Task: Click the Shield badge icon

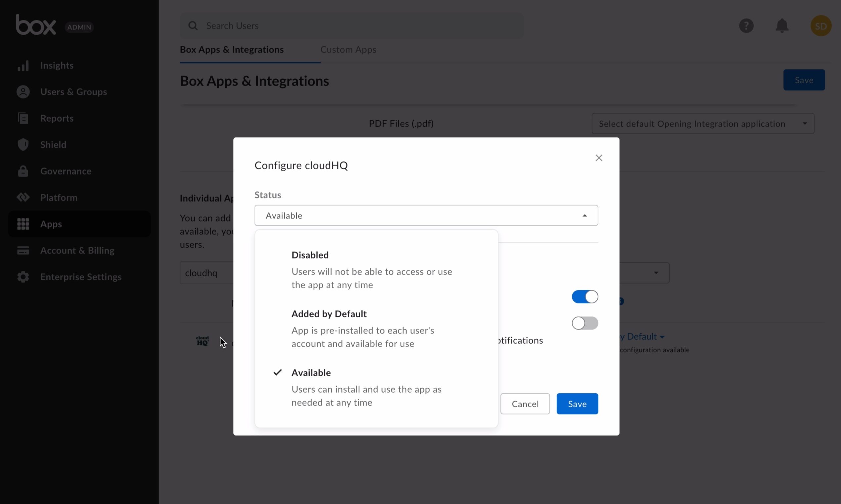Action: 23,145
